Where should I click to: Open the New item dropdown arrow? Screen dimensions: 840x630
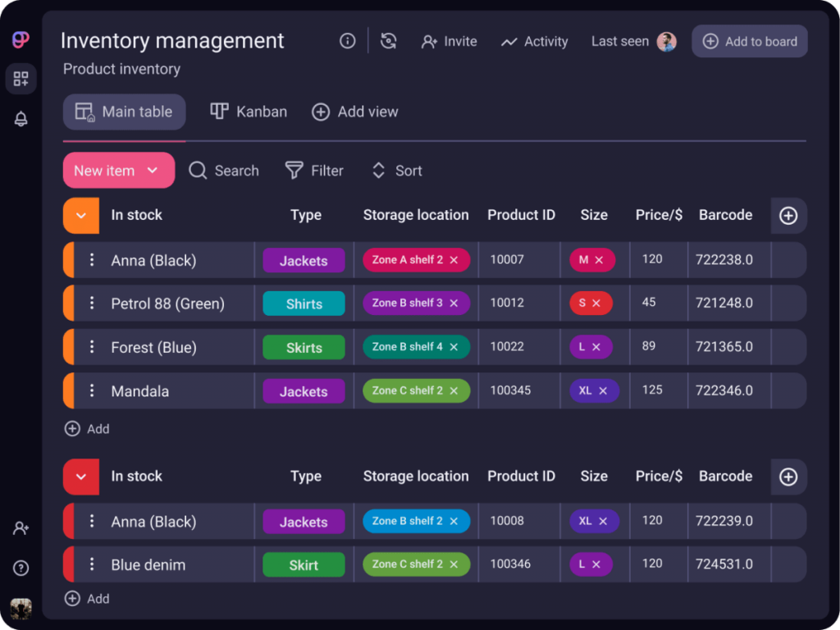point(152,171)
